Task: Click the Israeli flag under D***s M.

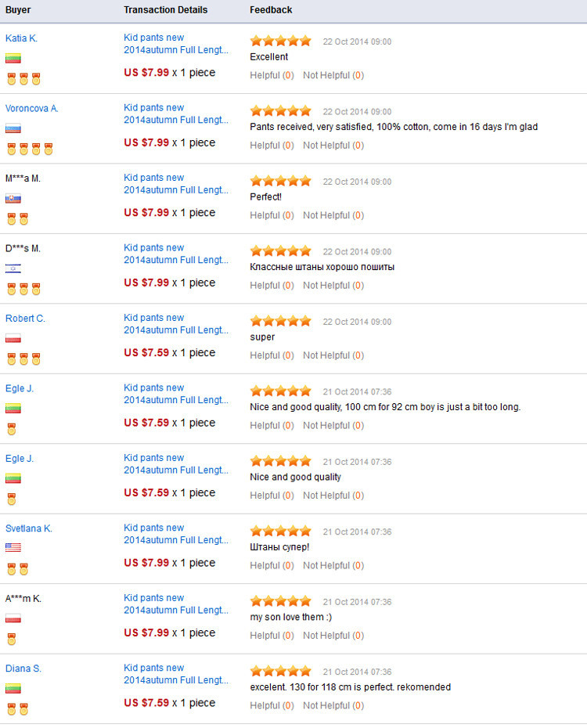Action: click(13, 268)
